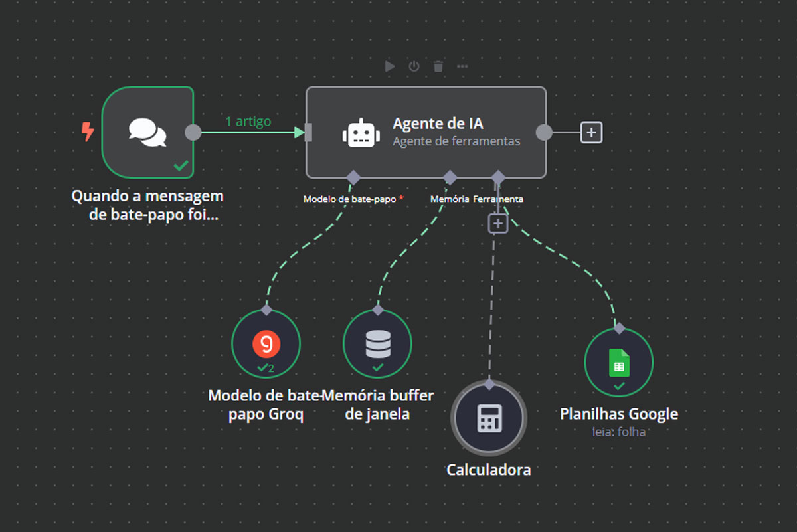
Task: Open the Planilhas Google node
Action: [618, 362]
